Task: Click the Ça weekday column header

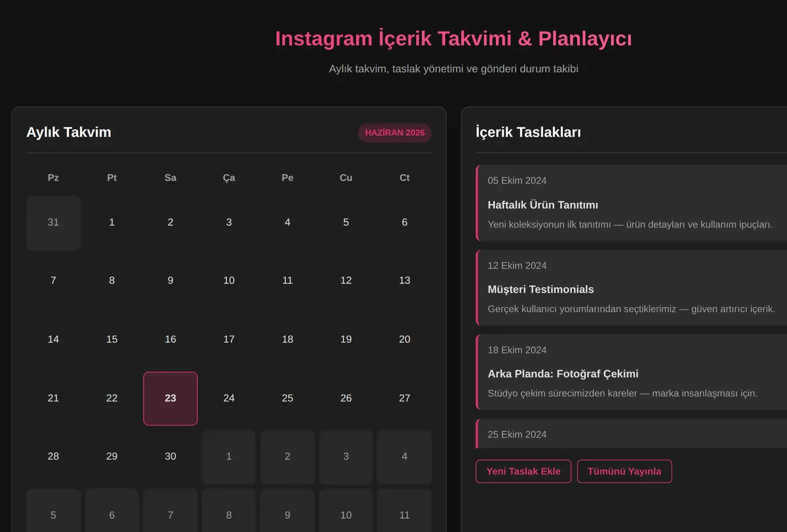Action: (x=229, y=178)
